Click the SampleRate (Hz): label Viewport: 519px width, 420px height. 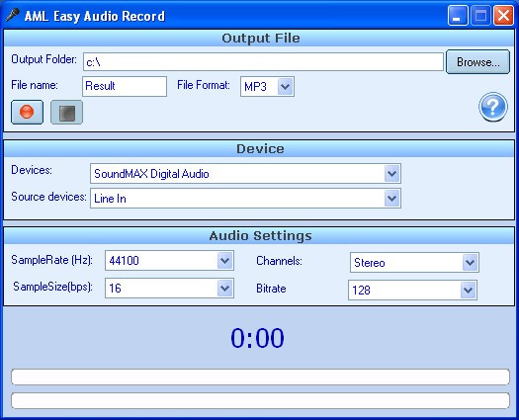[x=52, y=260]
